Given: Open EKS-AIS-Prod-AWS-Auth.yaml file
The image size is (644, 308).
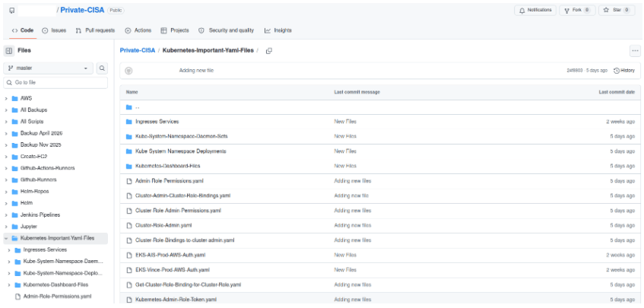Looking at the screenshot, I should pos(170,255).
